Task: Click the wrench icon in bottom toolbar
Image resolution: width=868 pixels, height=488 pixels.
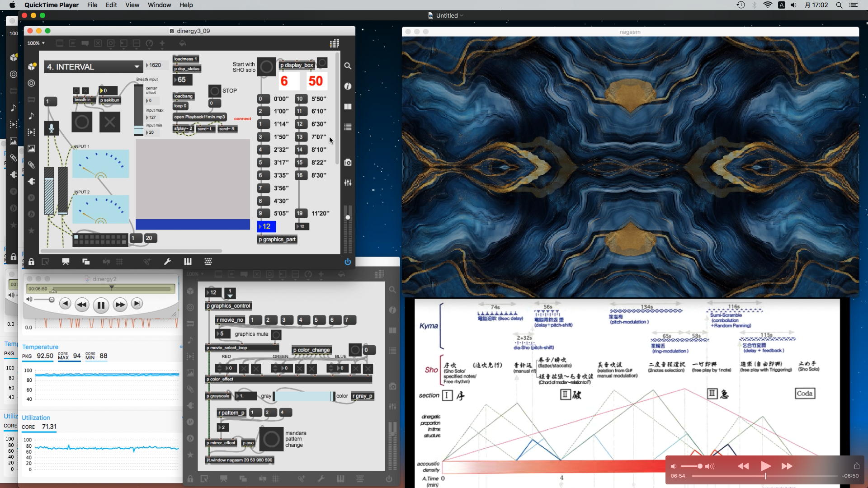Action: pyautogui.click(x=167, y=262)
